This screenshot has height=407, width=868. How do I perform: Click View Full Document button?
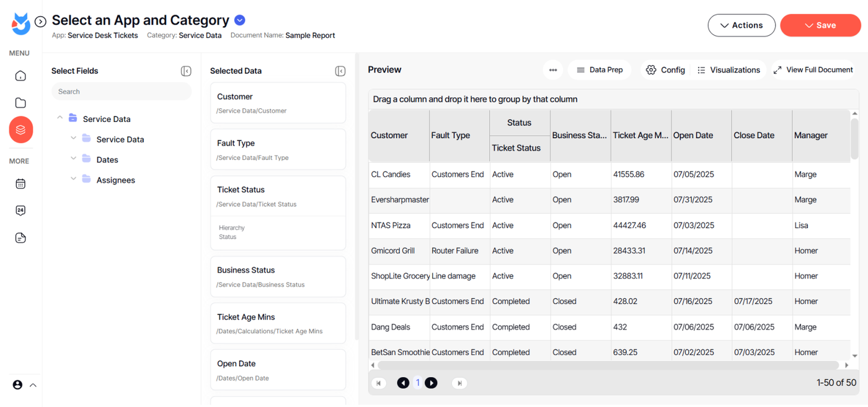point(813,70)
